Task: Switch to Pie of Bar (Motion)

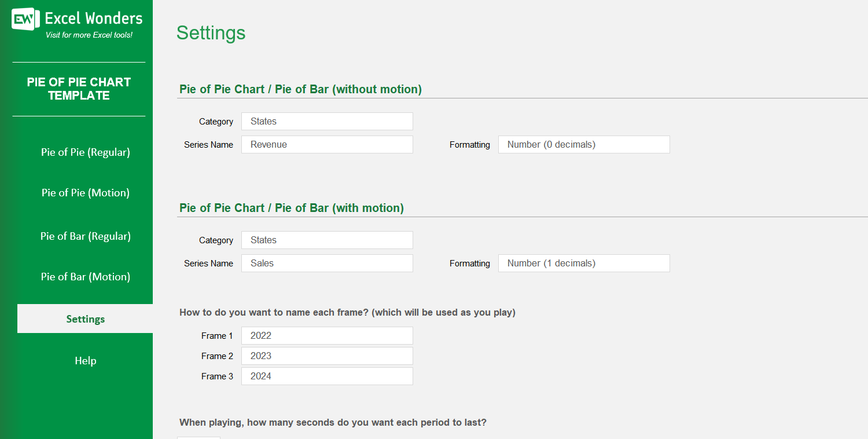Action: 85,277
